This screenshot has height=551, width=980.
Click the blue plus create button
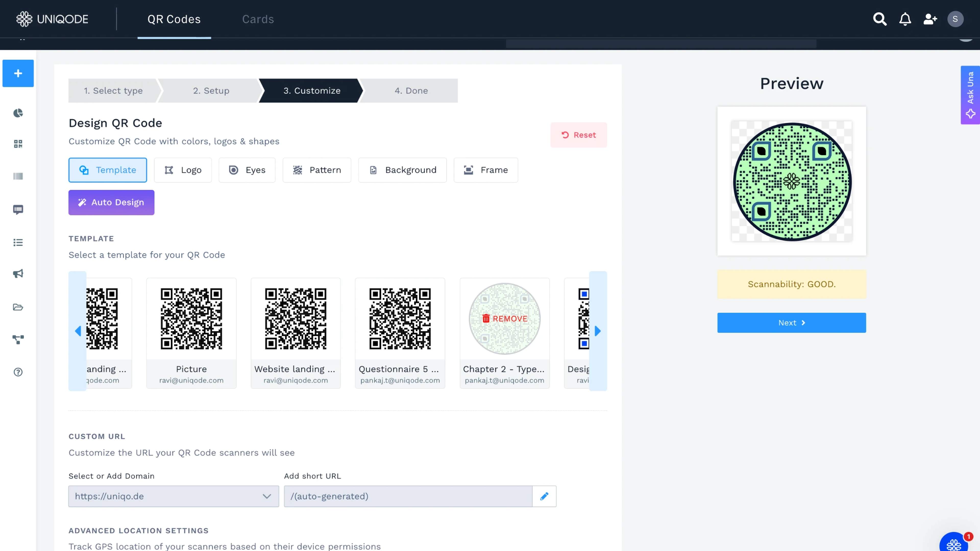[x=18, y=73]
